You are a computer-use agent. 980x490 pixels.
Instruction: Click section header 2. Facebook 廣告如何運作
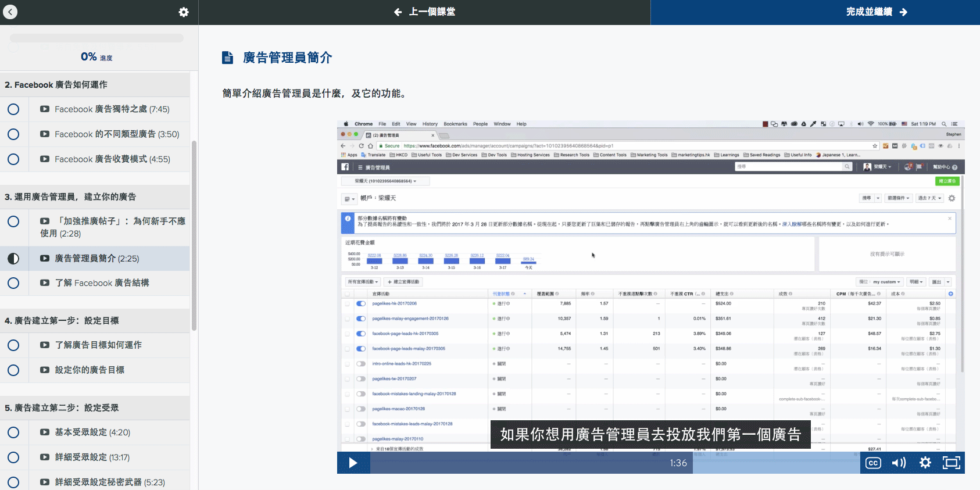coord(95,85)
